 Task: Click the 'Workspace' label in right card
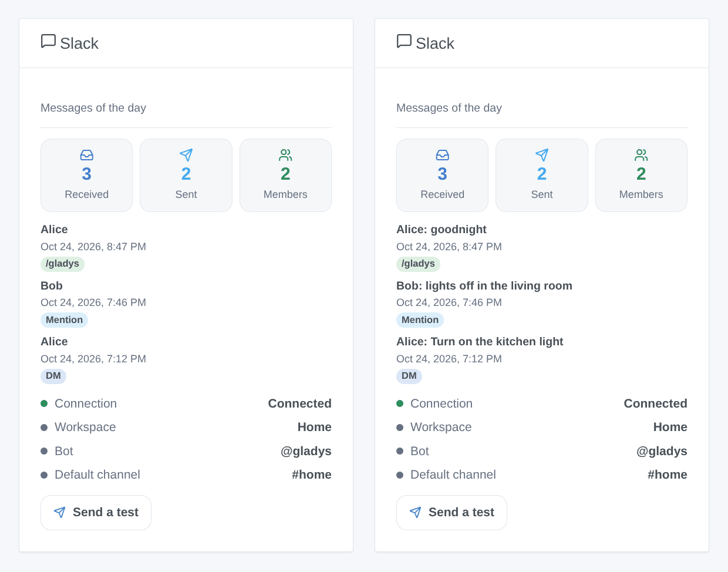click(x=441, y=427)
